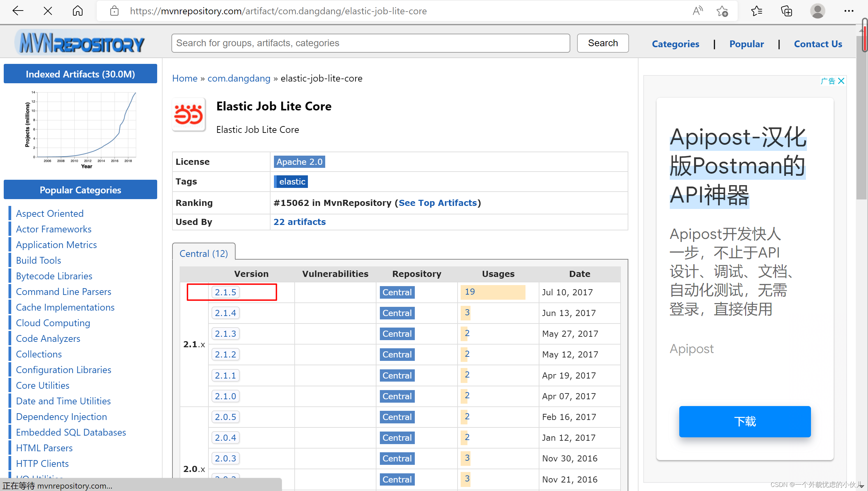Open the Build Tools category
The image size is (868, 491).
pyautogui.click(x=38, y=260)
